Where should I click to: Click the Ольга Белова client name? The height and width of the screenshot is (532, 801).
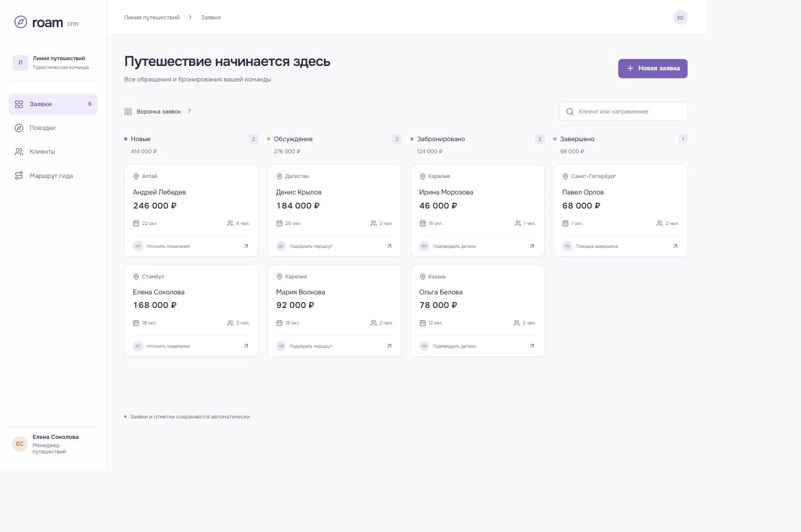(x=441, y=292)
